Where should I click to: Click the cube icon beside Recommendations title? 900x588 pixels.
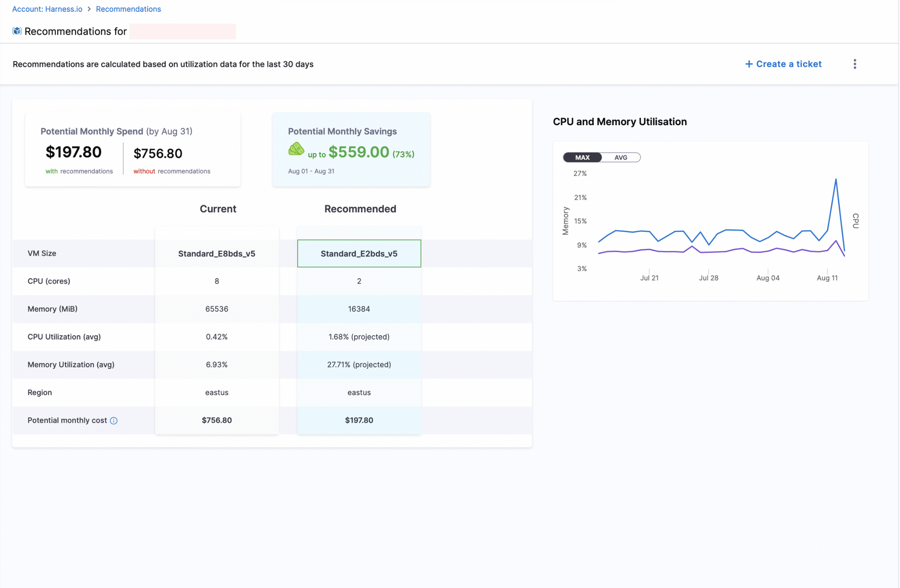pyautogui.click(x=17, y=31)
